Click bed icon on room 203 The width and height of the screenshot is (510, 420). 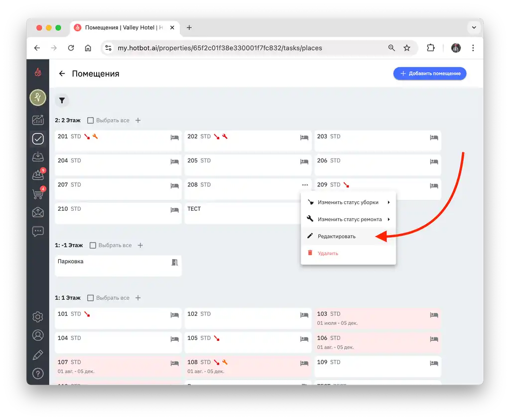[434, 138]
